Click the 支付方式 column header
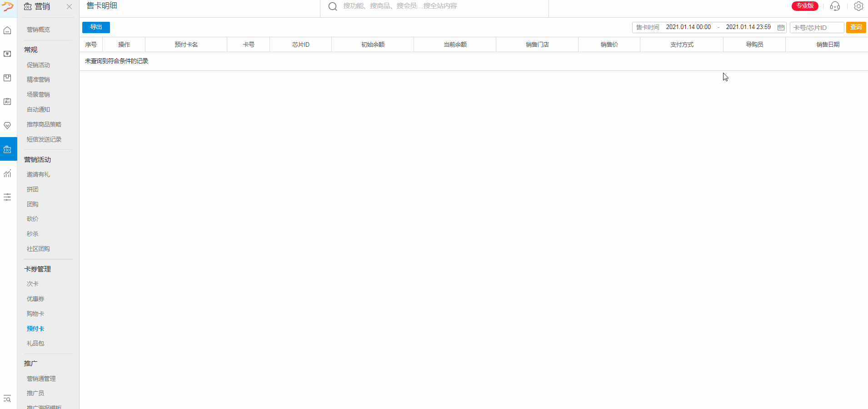This screenshot has width=868, height=409. pyautogui.click(x=682, y=44)
